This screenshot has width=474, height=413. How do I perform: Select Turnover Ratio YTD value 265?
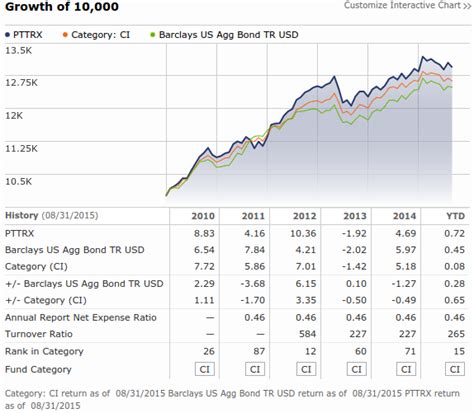coord(456,334)
